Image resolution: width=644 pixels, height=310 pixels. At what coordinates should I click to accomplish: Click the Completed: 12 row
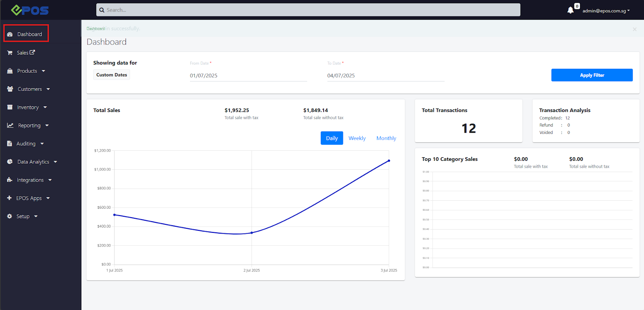point(555,118)
